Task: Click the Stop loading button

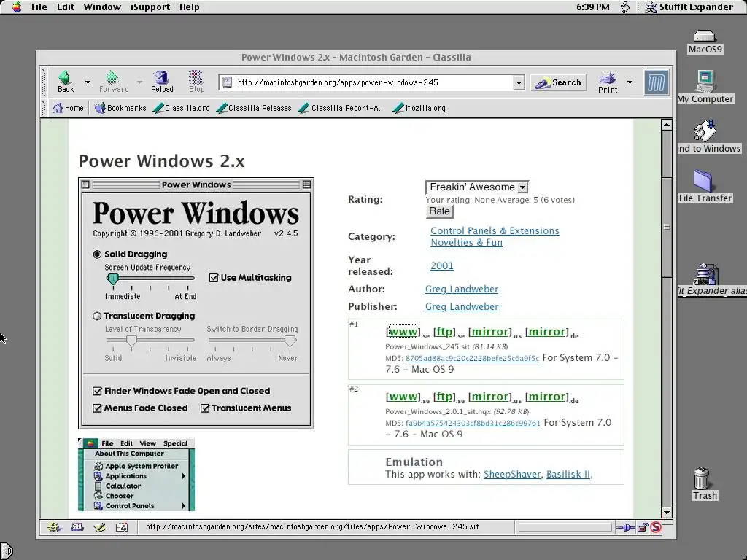Action: [x=196, y=82]
